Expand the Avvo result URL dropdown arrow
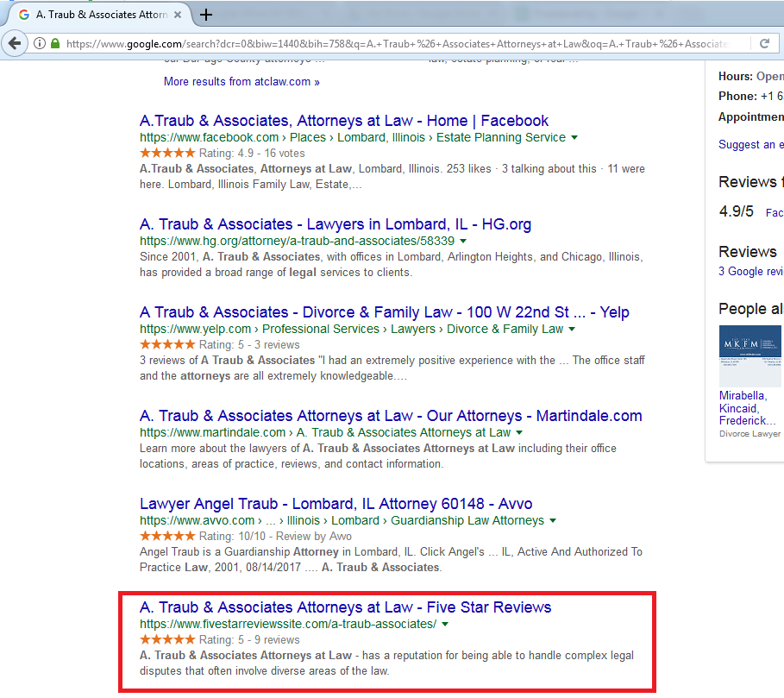Image resolution: width=784 pixels, height=698 pixels. 553,520
